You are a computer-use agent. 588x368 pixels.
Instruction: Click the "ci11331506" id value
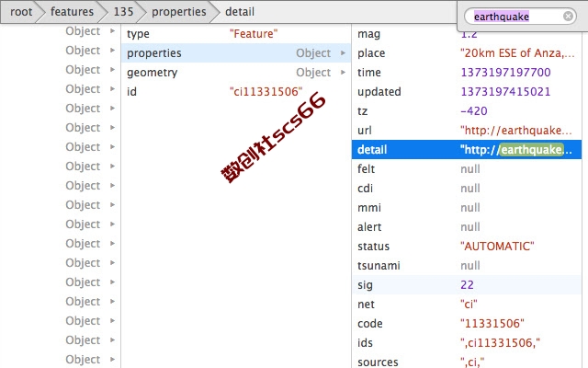(x=266, y=92)
